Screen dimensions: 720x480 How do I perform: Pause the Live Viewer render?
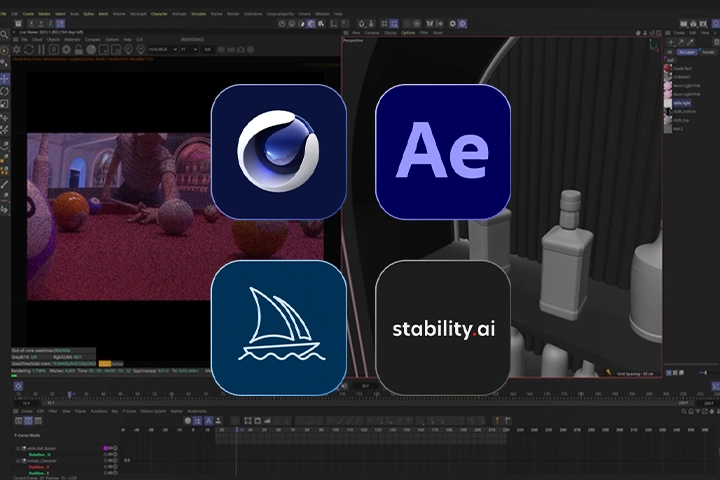pos(41,50)
